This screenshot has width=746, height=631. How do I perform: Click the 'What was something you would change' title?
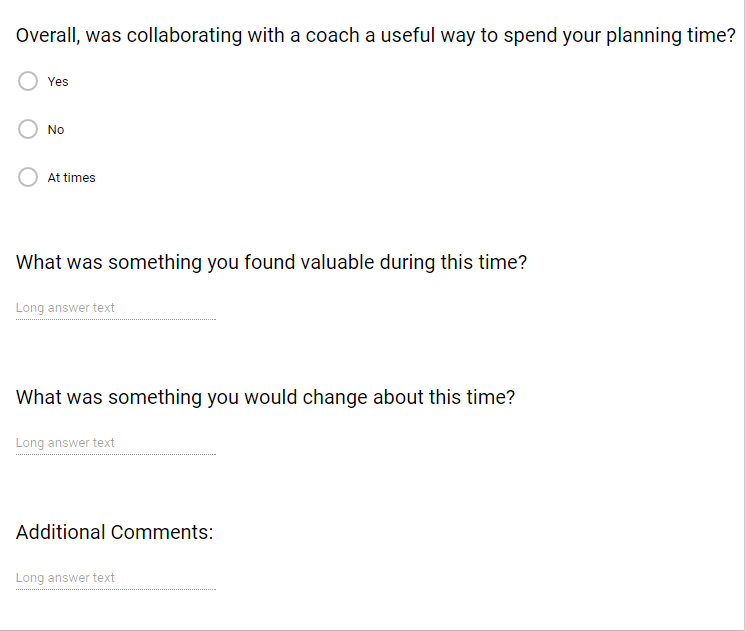265,397
